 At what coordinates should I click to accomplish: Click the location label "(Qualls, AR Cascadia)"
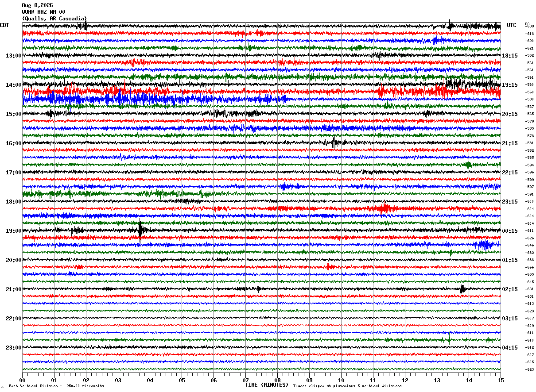pyautogui.click(x=54, y=19)
